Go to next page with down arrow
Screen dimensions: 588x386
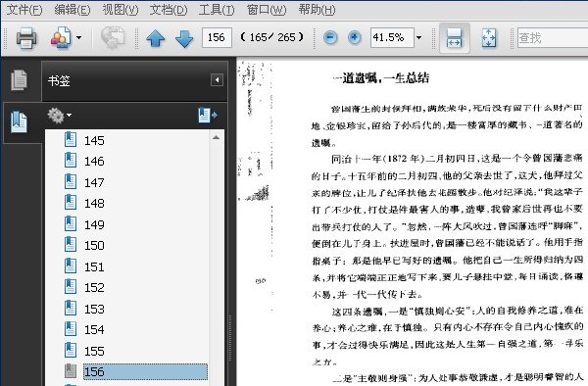(x=184, y=38)
